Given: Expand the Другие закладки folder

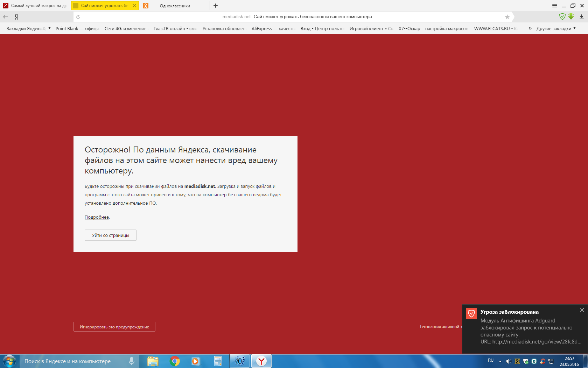Looking at the screenshot, I should point(556,28).
